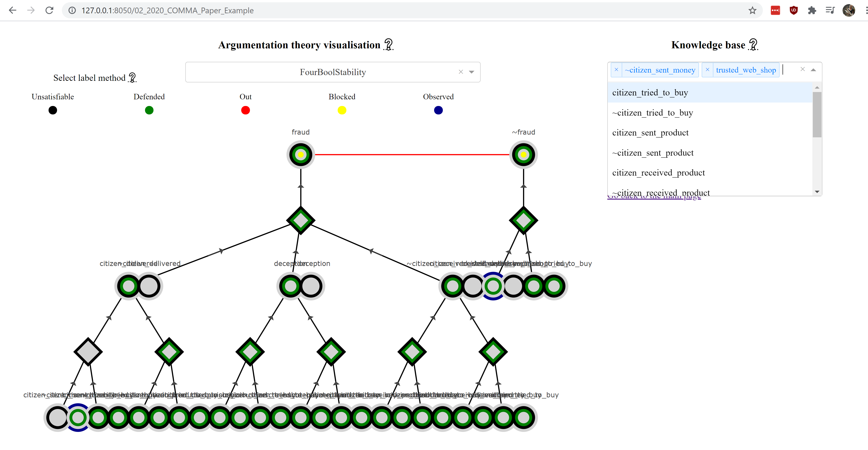Image resolution: width=868 pixels, height=450 pixels.
Task: Clear all knowledge base selections
Action: (x=803, y=69)
